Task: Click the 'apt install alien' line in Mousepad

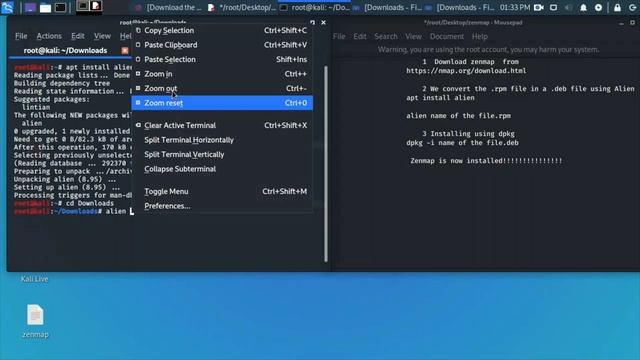Action: tap(440, 98)
